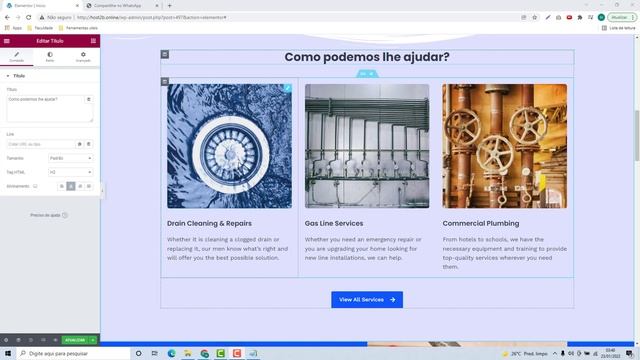Open Elementor page settings gear in footer
640x360 pixels.
(x=6, y=340)
